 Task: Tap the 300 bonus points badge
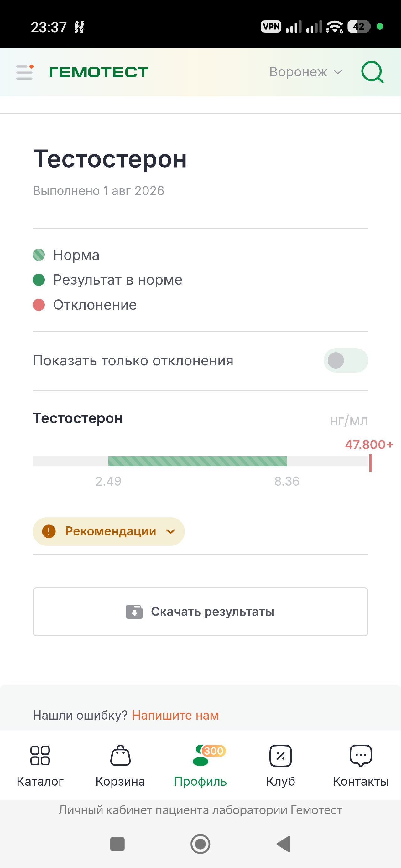pos(213,751)
